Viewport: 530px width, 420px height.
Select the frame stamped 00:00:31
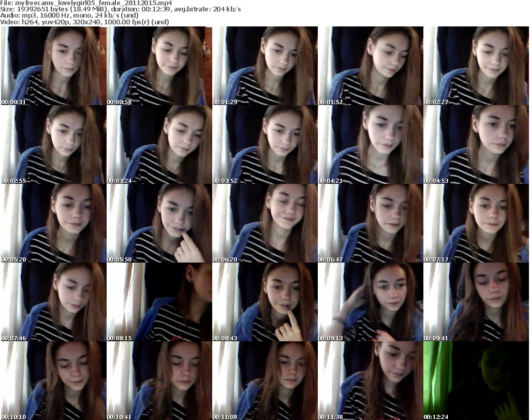(54, 66)
